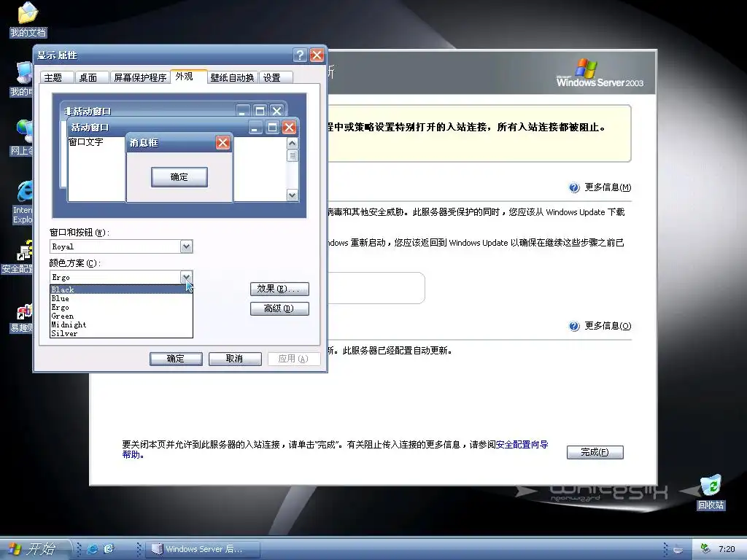
Task: Launch Internet Explorer from quick launch bar
Action: coord(93,549)
